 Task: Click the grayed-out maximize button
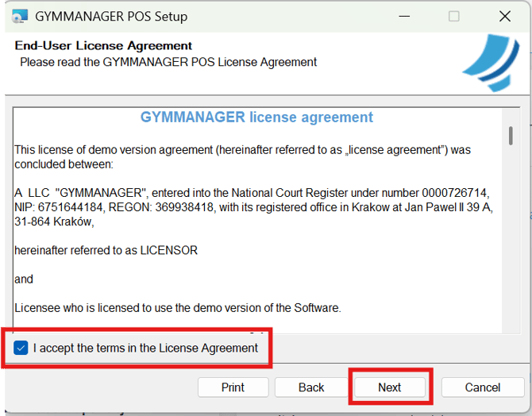point(454,16)
